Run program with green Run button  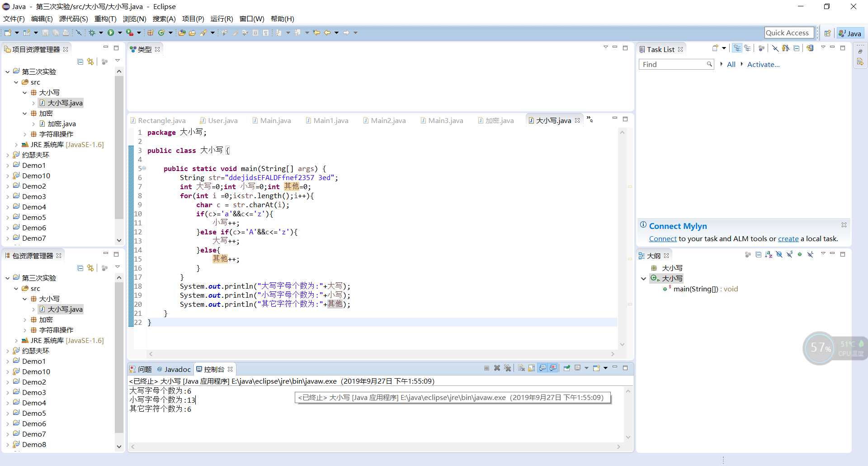[111, 33]
